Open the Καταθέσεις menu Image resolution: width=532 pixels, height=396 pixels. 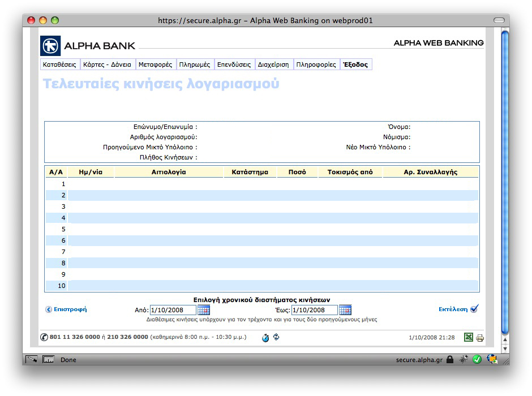tap(59, 64)
